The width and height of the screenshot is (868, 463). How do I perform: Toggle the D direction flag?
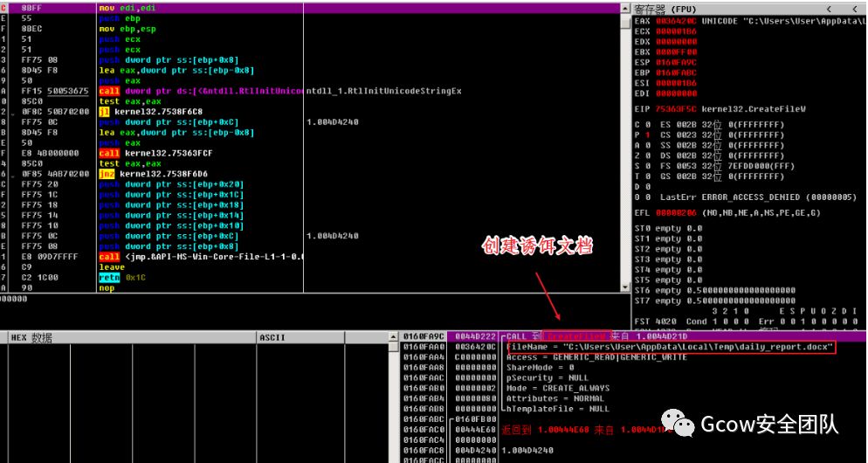[x=648, y=187]
